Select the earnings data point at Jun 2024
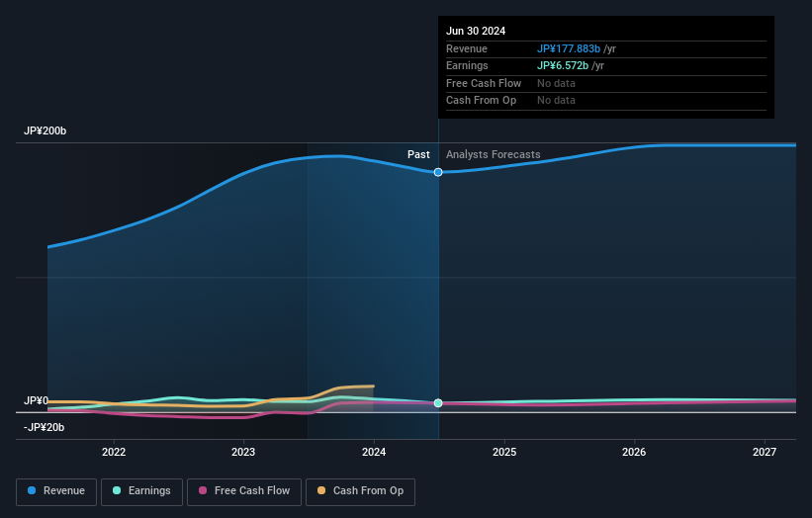 [438, 402]
